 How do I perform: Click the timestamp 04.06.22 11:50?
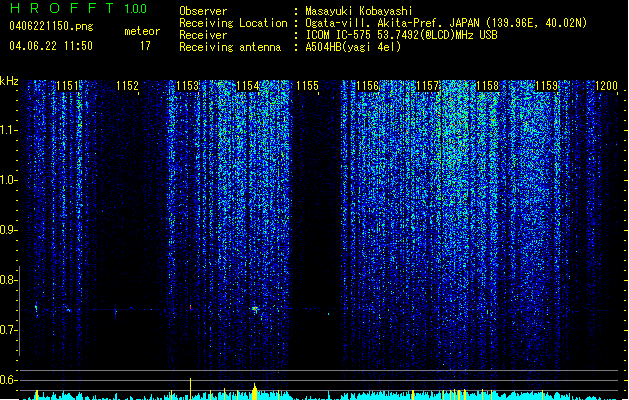[x=51, y=45]
